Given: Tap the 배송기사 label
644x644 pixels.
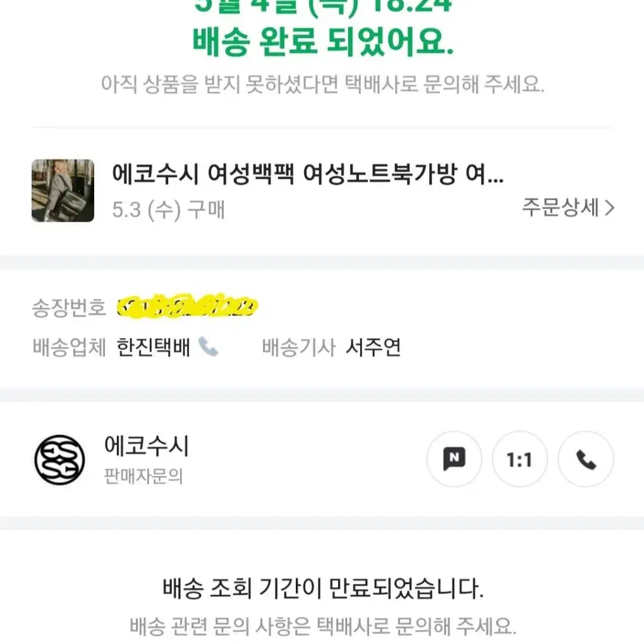Looking at the screenshot, I should (x=299, y=348).
